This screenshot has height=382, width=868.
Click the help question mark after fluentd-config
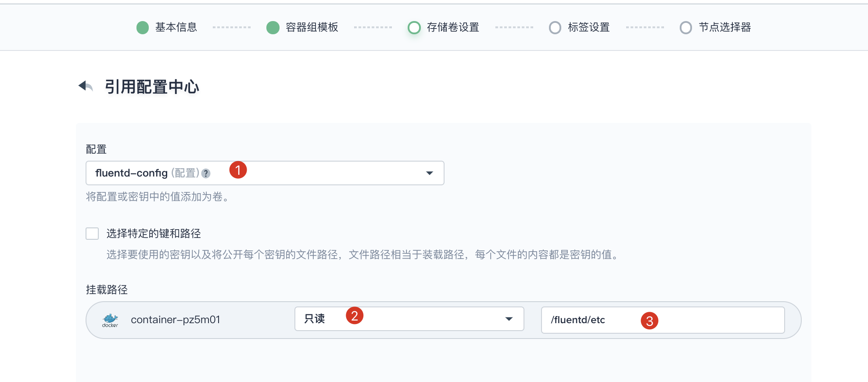[206, 173]
